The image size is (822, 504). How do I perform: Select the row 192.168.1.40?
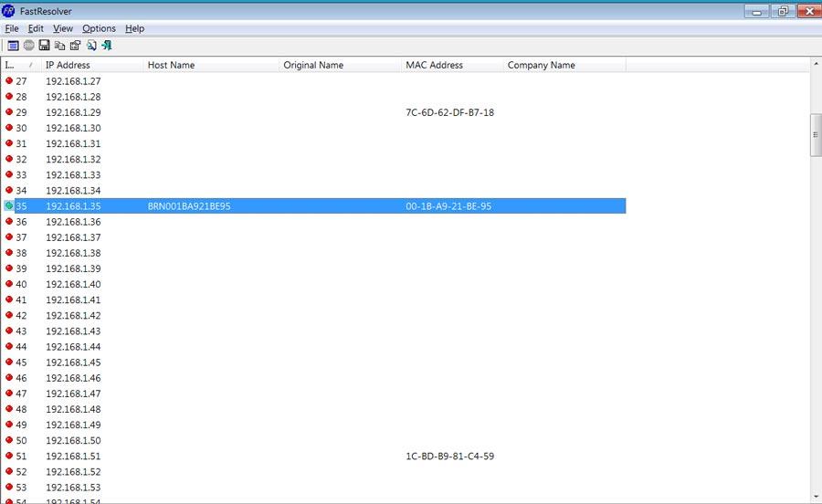point(313,284)
